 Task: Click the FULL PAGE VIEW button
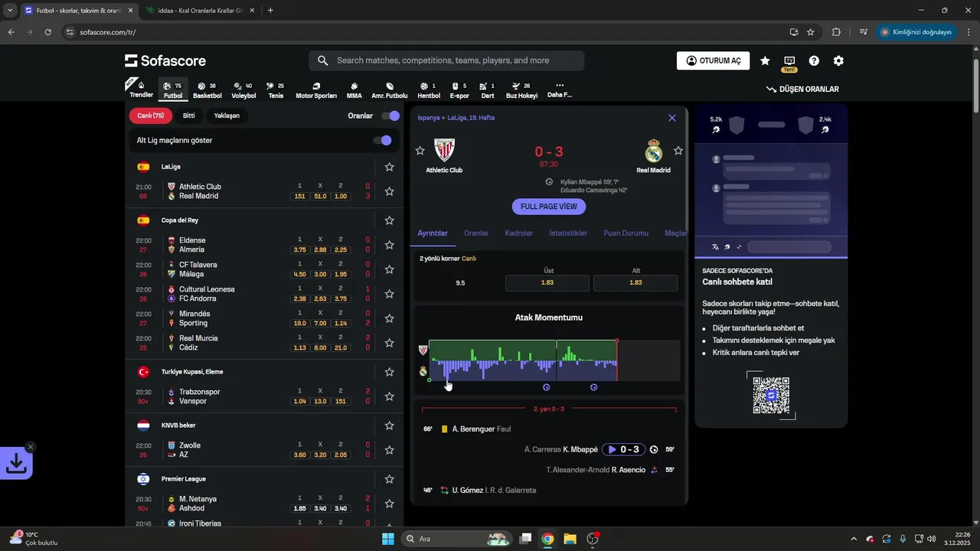pyautogui.click(x=549, y=207)
